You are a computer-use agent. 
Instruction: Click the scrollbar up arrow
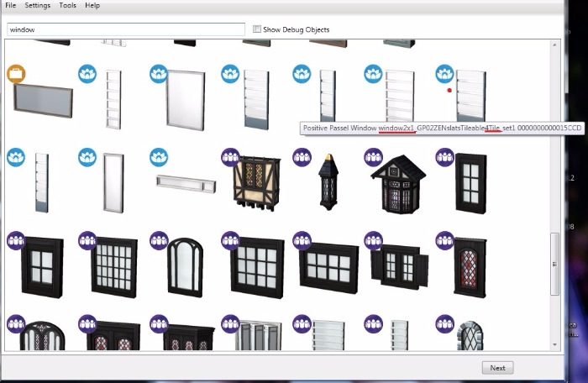(554, 45)
